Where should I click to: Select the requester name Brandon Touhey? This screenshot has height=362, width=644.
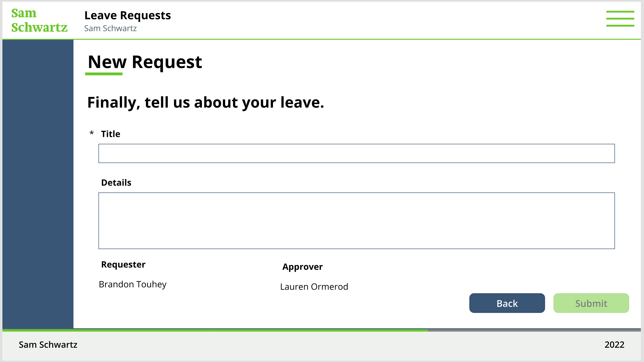point(132,284)
